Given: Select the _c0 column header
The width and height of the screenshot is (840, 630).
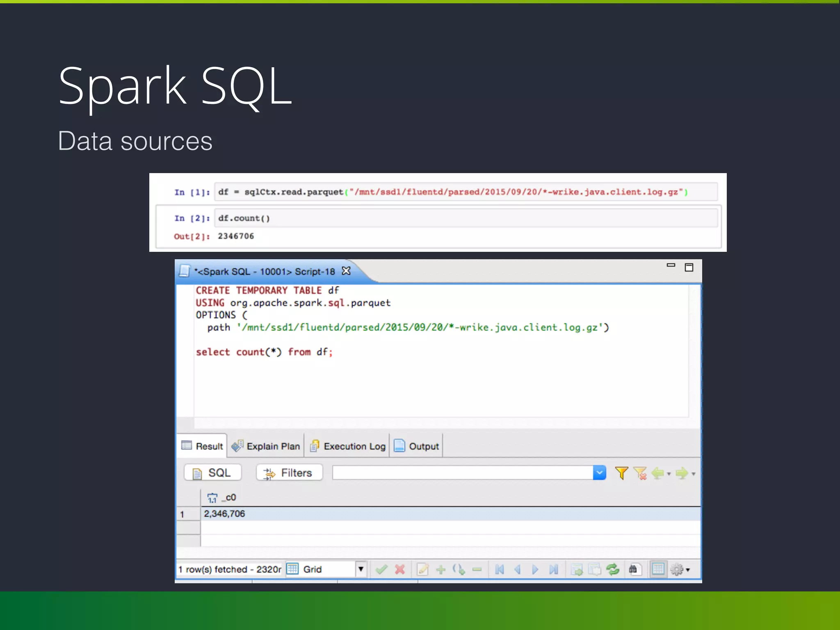Looking at the screenshot, I should point(450,498).
